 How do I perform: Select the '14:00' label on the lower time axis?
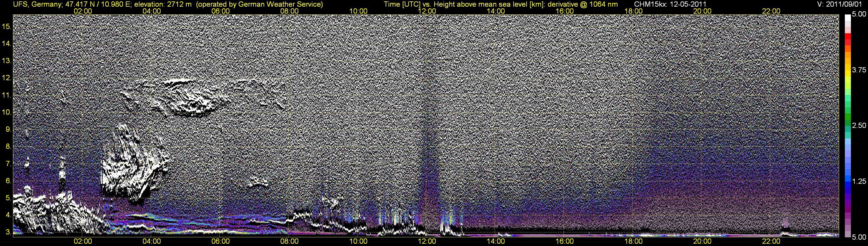click(496, 241)
